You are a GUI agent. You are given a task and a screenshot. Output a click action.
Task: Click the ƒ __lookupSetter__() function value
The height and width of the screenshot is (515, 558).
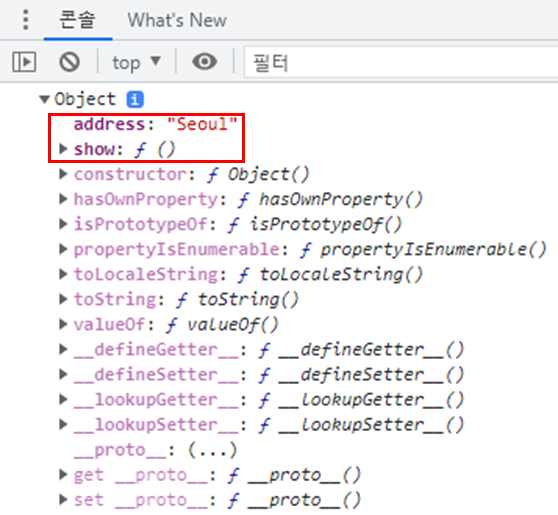361,425
